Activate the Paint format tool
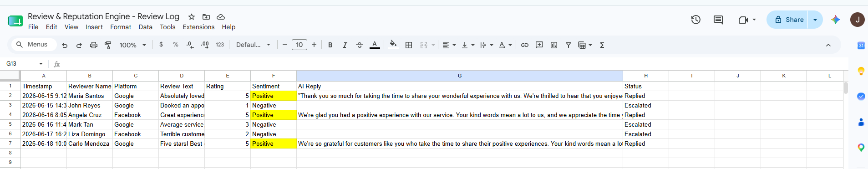The width and height of the screenshot is (868, 169). click(x=108, y=45)
